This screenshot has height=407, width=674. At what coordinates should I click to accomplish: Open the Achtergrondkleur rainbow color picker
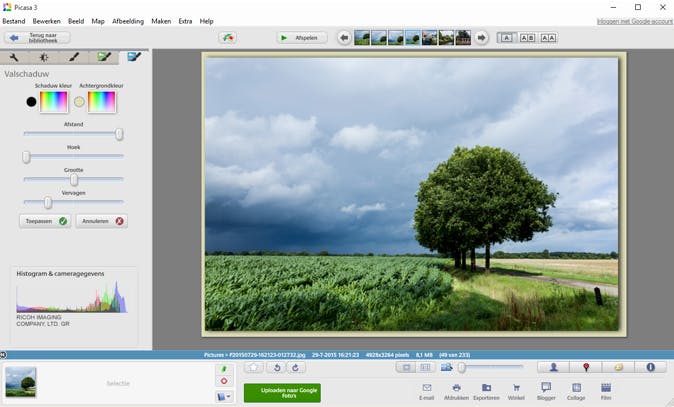(x=102, y=102)
